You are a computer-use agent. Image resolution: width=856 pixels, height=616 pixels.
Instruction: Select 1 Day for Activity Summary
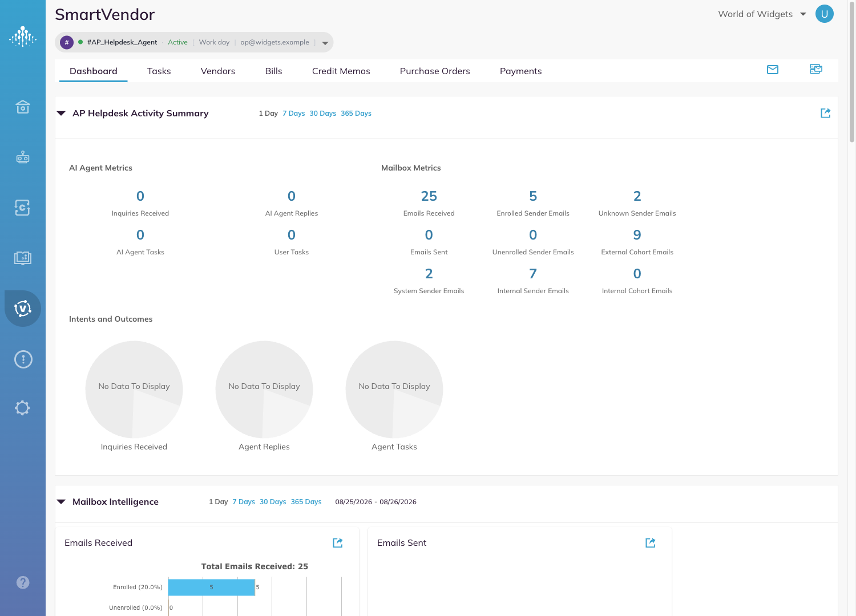pos(268,114)
